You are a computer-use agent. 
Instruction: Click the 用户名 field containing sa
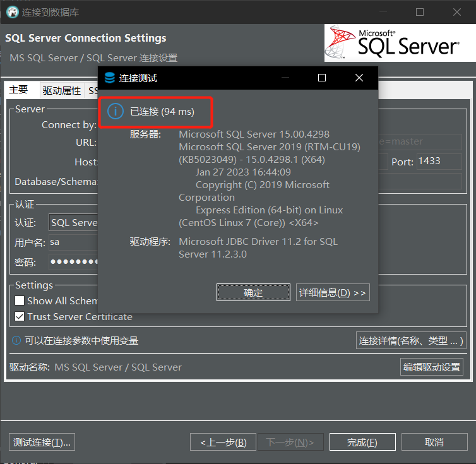[x=73, y=242]
